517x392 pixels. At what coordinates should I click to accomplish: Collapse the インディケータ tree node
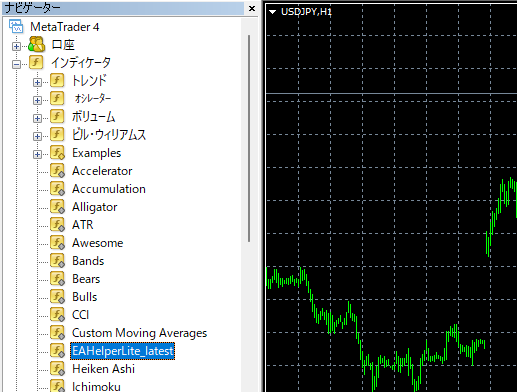coord(16,64)
